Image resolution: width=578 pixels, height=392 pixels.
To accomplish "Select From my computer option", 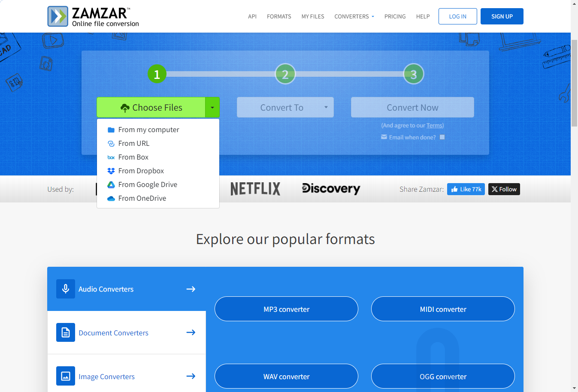I will coord(148,130).
